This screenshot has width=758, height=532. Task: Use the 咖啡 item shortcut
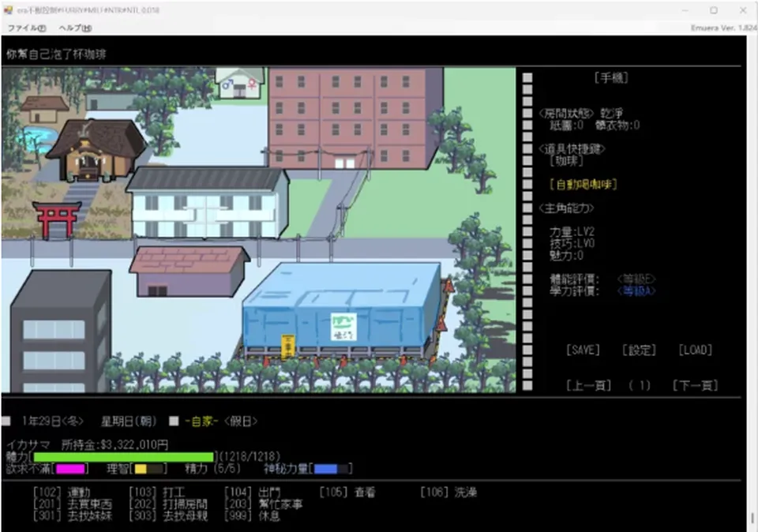[566, 161]
